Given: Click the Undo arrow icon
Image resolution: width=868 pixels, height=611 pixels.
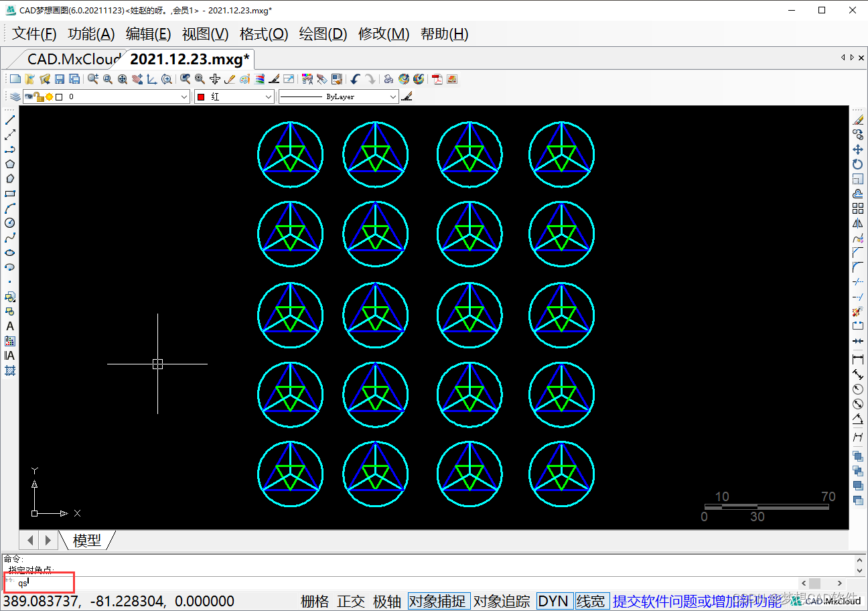Looking at the screenshot, I should click(x=356, y=79).
